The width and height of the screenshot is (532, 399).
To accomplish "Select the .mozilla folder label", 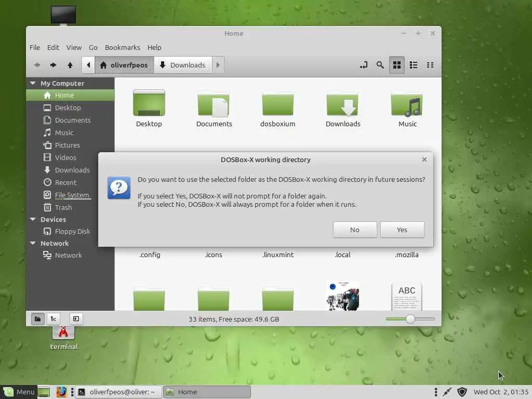I will point(407,255).
